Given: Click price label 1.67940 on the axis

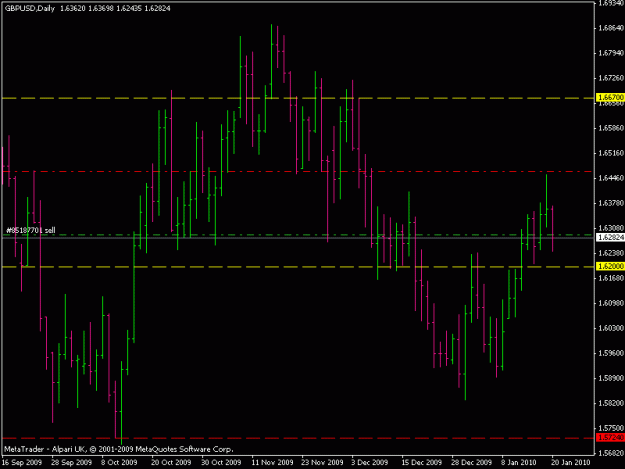Looking at the screenshot, I should (x=611, y=53).
